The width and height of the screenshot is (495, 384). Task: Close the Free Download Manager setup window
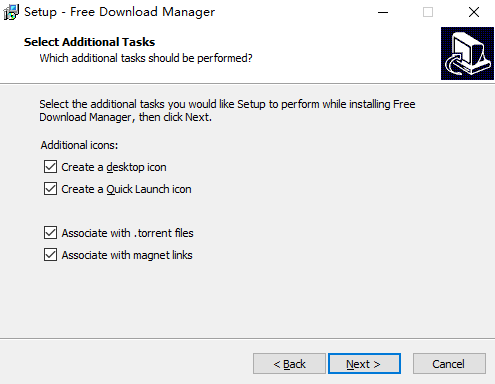click(x=474, y=12)
